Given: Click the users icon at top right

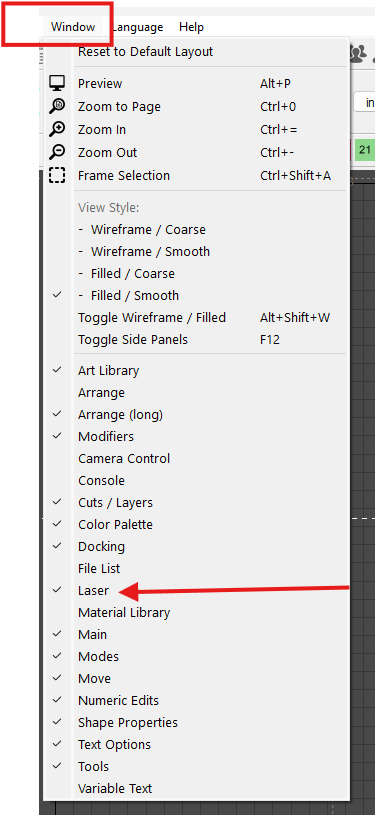Looking at the screenshot, I should (357, 52).
